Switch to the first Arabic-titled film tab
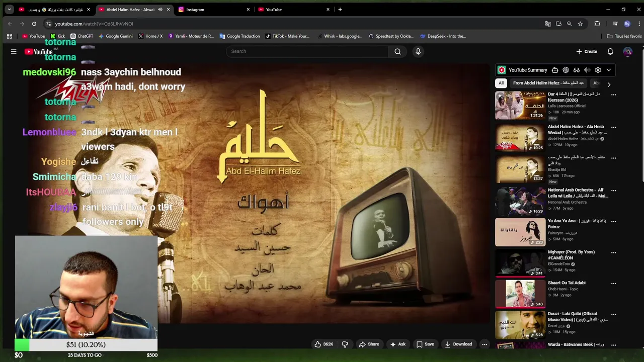 click(x=54, y=10)
